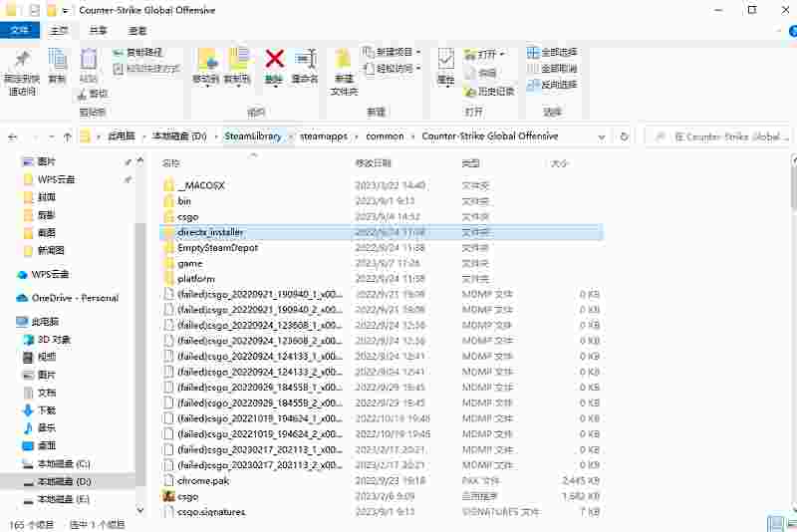Click 本地磁盘 (D:) in the address breadcrumb

pyautogui.click(x=179, y=136)
